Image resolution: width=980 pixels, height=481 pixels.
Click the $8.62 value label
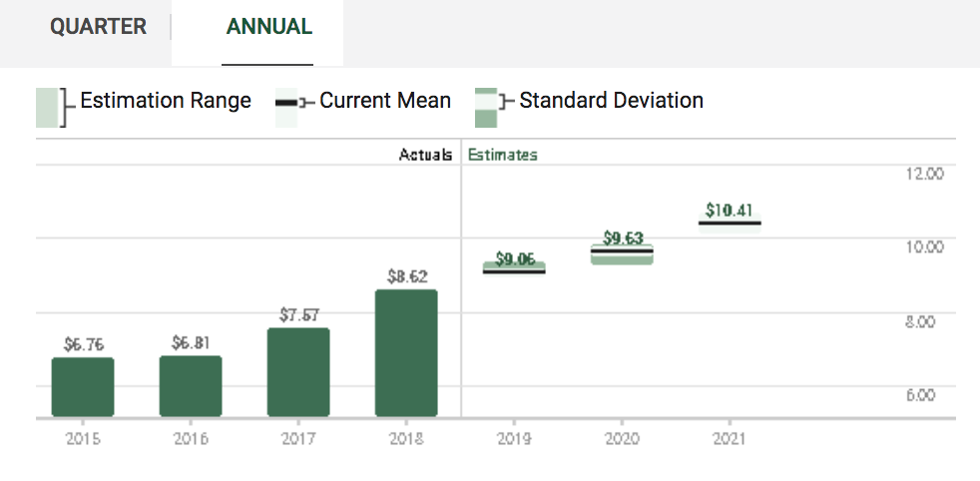407,276
